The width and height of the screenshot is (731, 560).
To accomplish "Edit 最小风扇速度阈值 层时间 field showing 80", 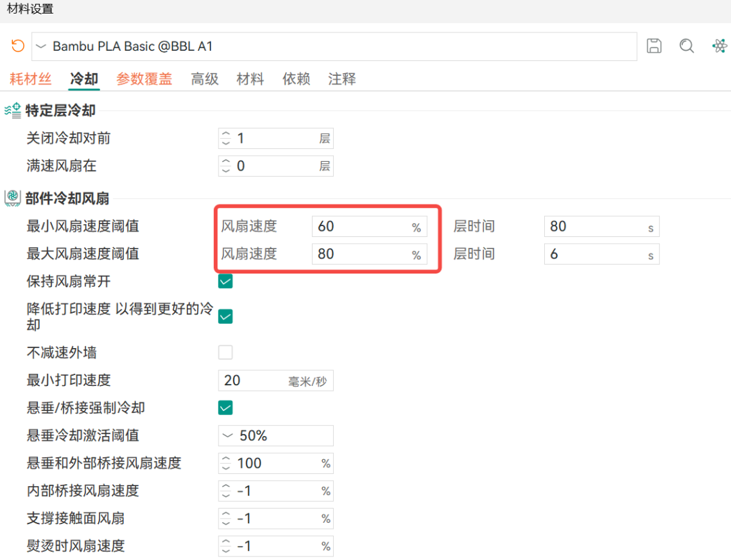I will pos(602,227).
